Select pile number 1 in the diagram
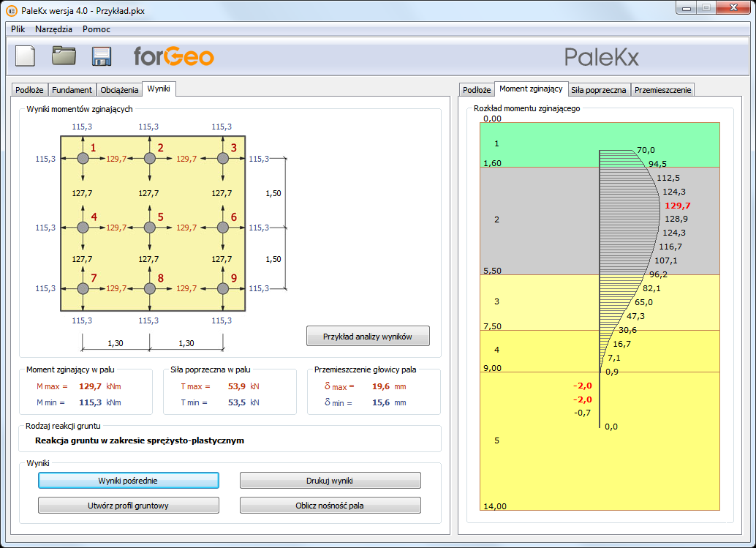This screenshot has width=756, height=548. (x=83, y=158)
